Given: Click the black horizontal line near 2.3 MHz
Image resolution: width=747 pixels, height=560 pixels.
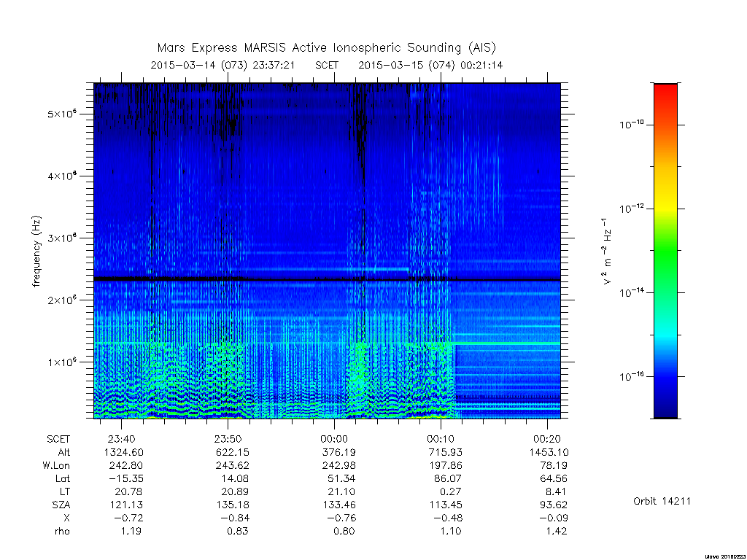Looking at the screenshot, I should coord(327,279).
